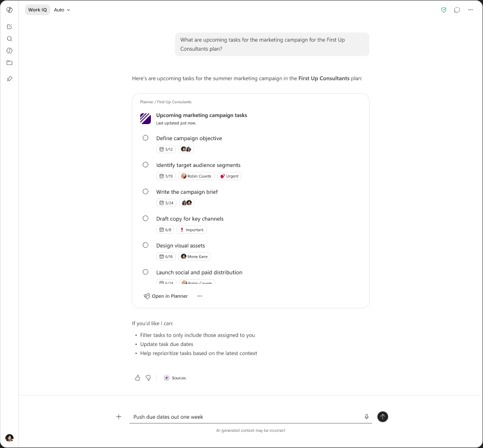The width and height of the screenshot is (483, 448).
Task: Open the Copilot logo at top left
Action: 10,10
